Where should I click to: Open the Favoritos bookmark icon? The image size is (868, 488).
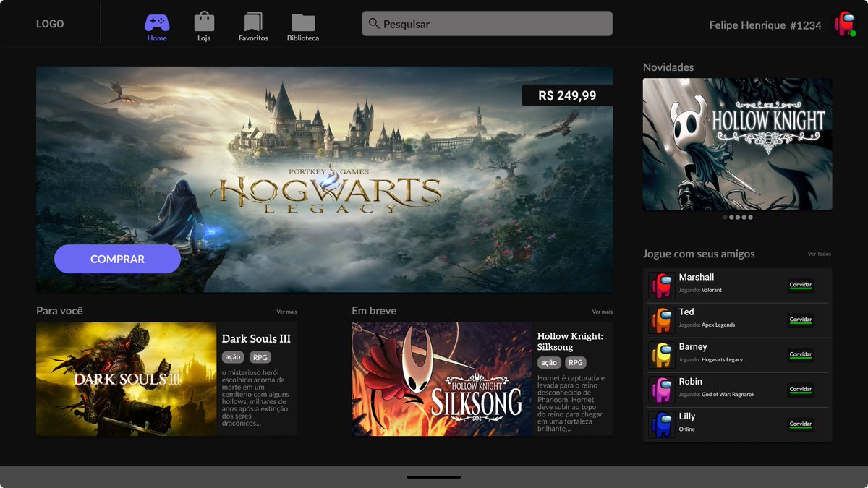pos(253,22)
